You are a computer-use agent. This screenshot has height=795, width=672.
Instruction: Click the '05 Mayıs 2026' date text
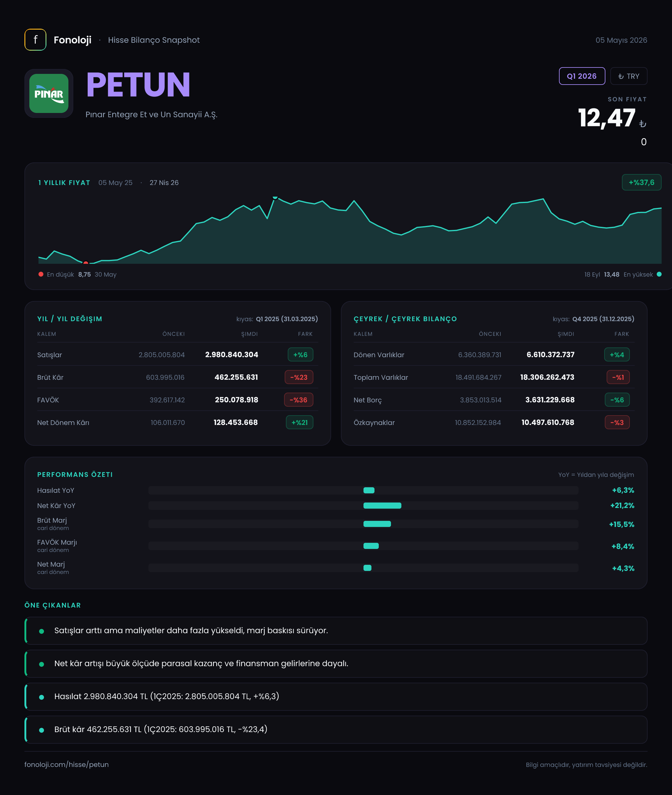point(621,40)
